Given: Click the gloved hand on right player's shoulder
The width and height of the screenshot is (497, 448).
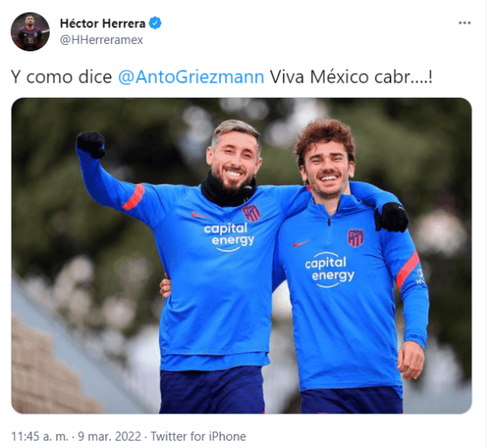Looking at the screenshot, I should (392, 217).
